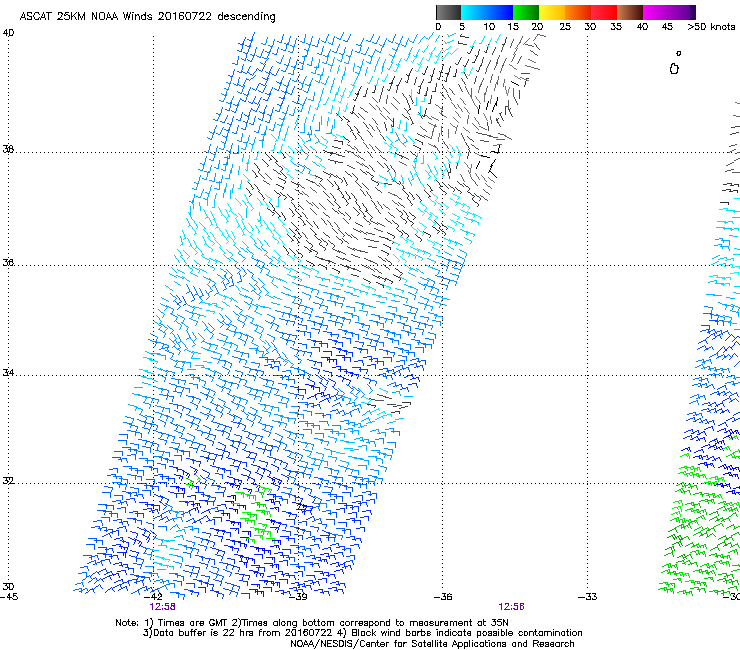Viewport: 740px width, 650px height.
Task: Click the red 30-35 knots legend segment
Action: click(x=604, y=12)
